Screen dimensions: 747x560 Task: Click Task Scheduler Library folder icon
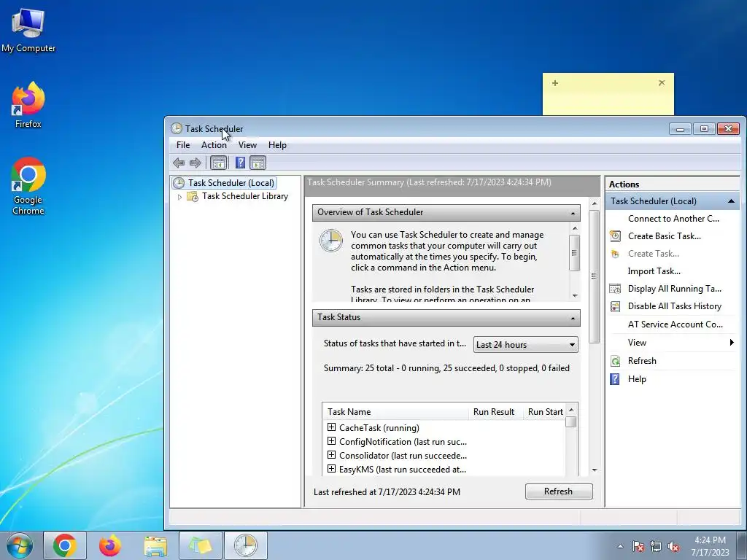(x=193, y=196)
